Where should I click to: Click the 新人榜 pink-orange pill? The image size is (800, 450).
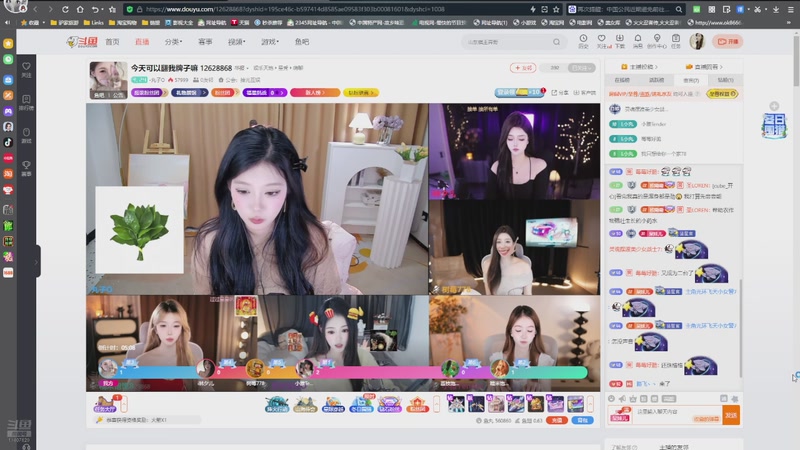[x=314, y=92]
